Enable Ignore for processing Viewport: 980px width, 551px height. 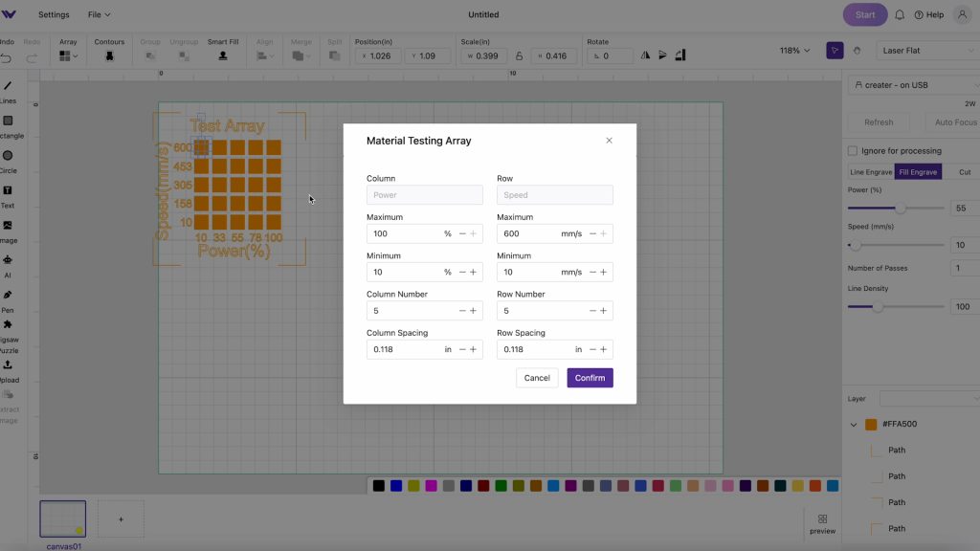pos(852,150)
